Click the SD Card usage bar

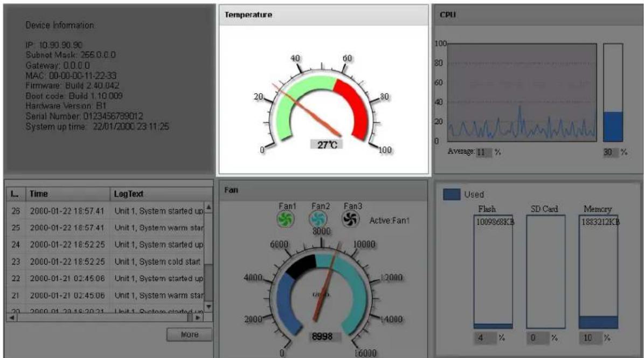pyautogui.click(x=546, y=272)
